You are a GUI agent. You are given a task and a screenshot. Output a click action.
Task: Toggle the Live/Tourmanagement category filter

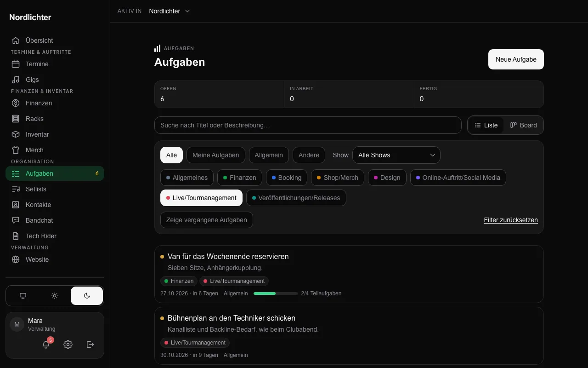click(x=201, y=198)
